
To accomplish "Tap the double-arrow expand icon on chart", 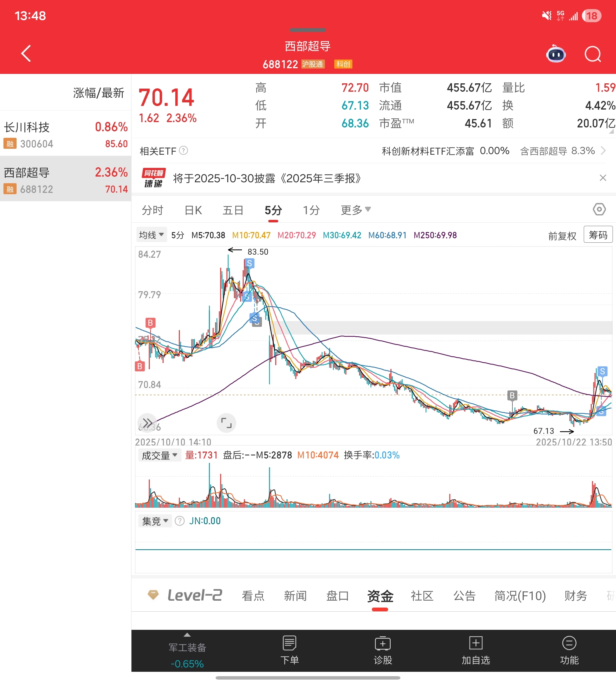I will [x=147, y=422].
